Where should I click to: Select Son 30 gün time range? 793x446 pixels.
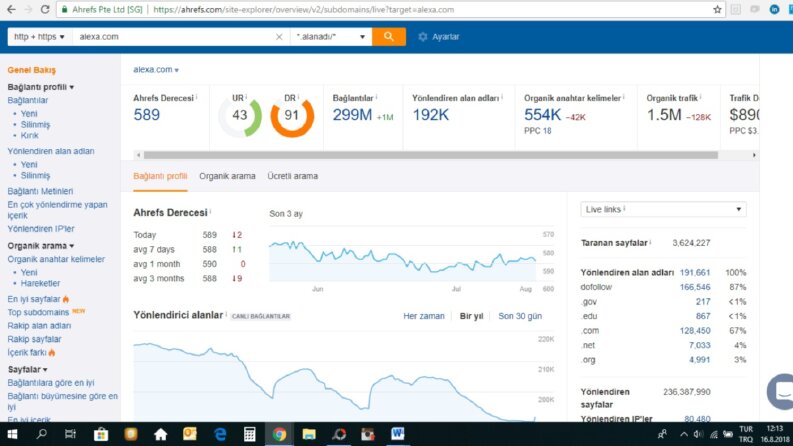520,316
